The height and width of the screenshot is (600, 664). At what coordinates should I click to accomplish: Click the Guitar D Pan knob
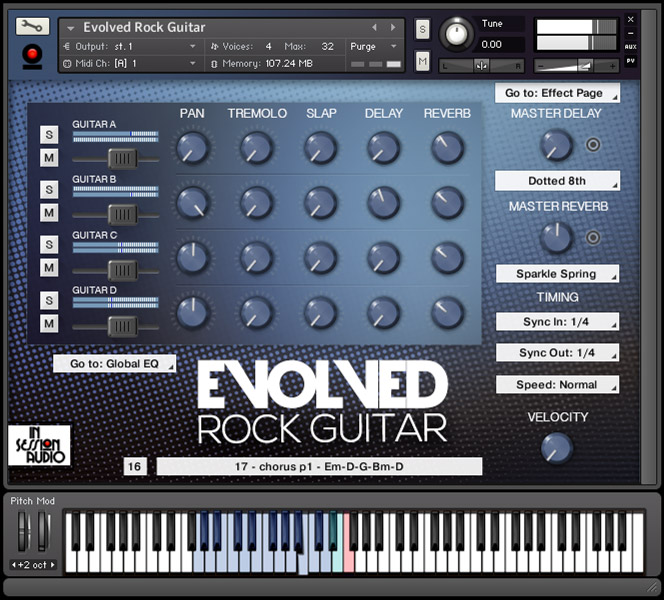(x=193, y=312)
